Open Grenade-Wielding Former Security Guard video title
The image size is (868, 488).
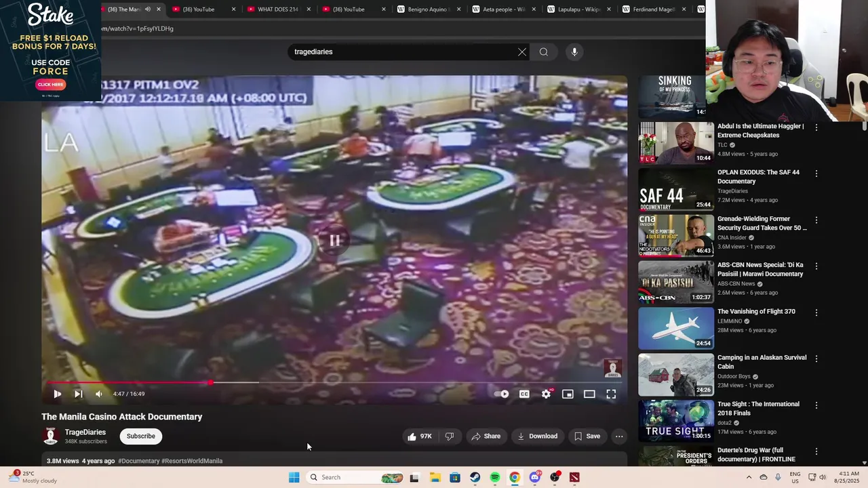[x=762, y=223]
